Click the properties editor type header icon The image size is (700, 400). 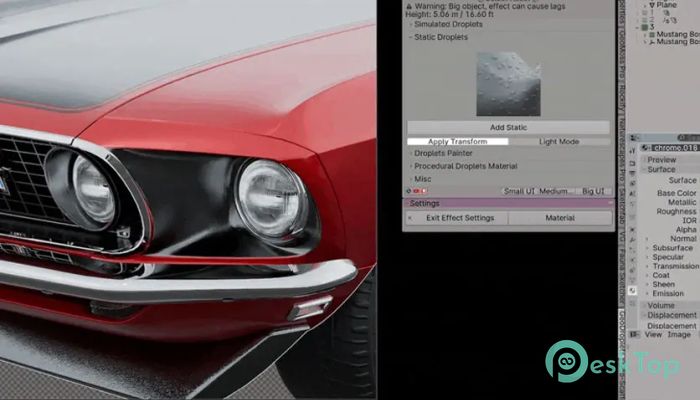point(635,138)
